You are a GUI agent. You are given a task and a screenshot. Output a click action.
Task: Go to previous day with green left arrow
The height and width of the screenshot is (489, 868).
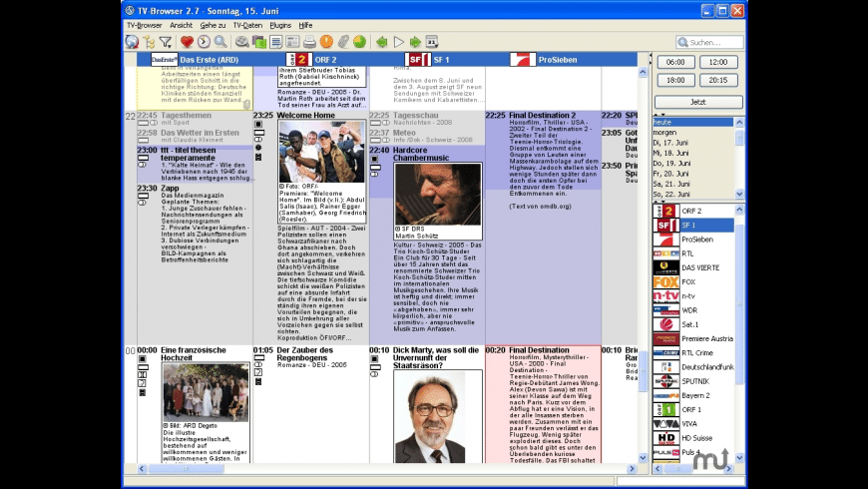(381, 42)
